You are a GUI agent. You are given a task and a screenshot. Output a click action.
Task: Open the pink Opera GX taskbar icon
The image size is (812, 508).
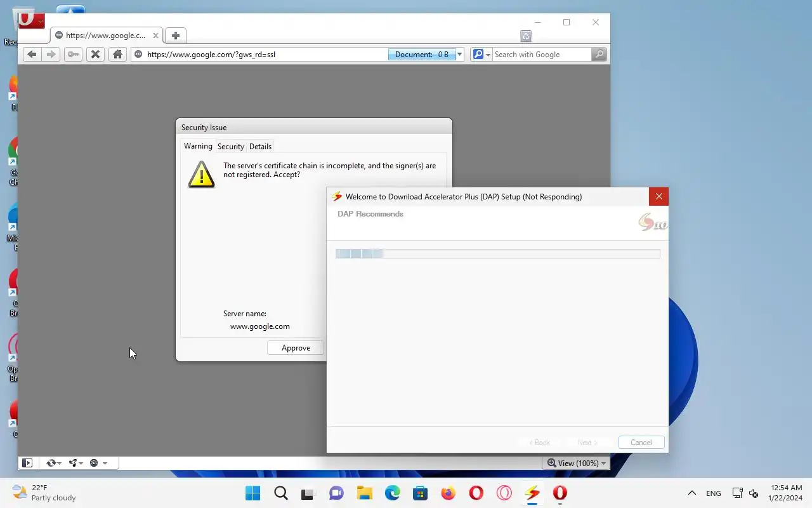[504, 493]
